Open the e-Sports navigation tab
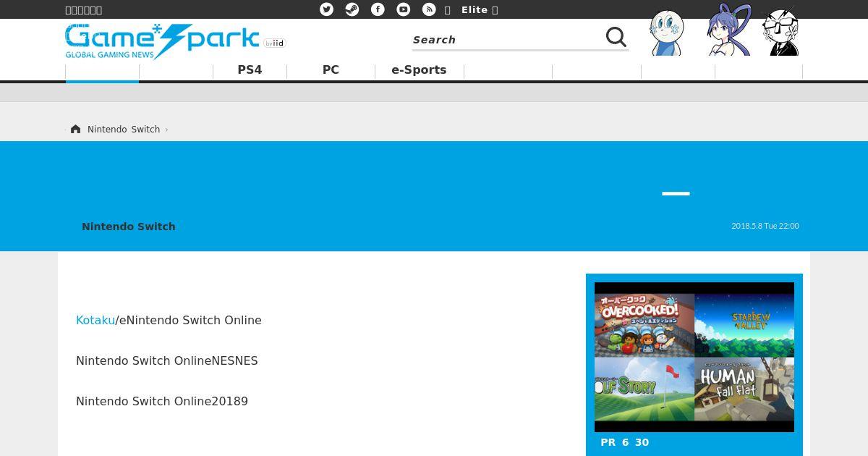868x456 pixels. click(419, 70)
